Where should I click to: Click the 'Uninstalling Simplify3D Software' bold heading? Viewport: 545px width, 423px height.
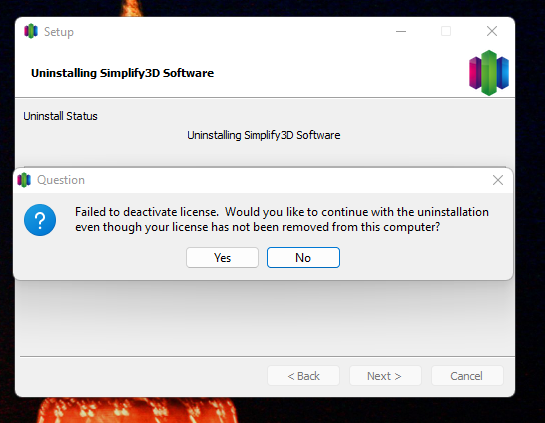pos(122,73)
